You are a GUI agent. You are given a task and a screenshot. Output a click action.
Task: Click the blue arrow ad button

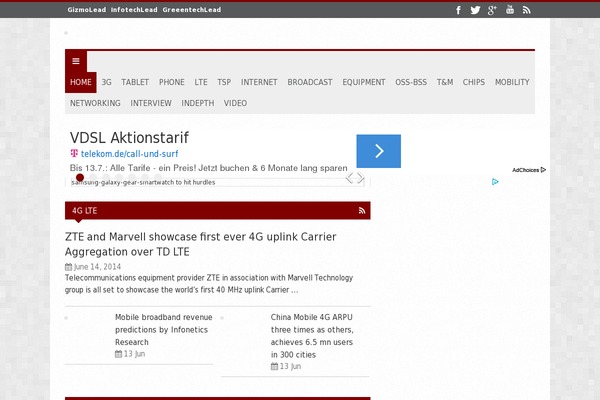pyautogui.click(x=378, y=151)
